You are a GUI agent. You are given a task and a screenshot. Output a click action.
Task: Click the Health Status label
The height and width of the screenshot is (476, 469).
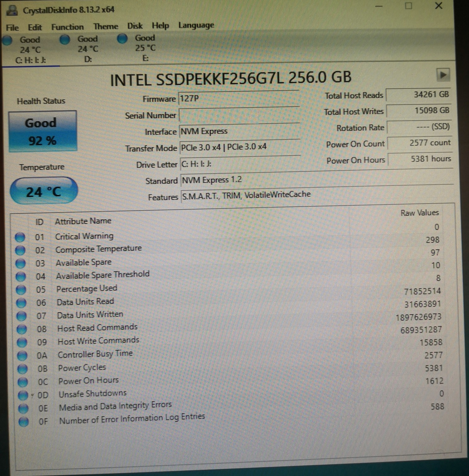(41, 101)
